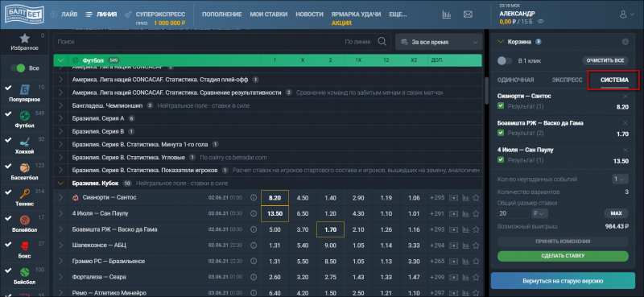Screen dimensions: 644x297
Task: Show info for Сианорти — Сантос match
Action: tap(254, 197)
